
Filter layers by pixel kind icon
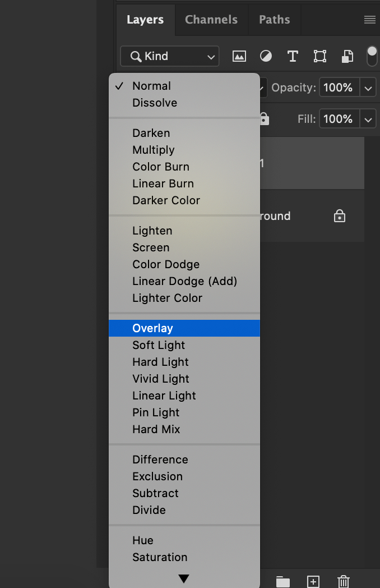pyautogui.click(x=239, y=56)
